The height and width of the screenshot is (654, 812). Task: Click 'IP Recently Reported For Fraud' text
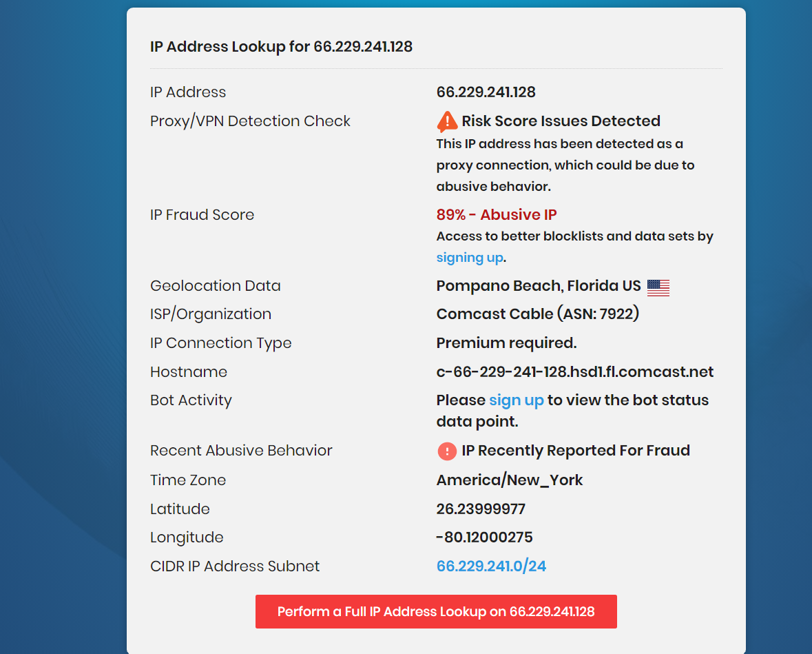tap(575, 451)
